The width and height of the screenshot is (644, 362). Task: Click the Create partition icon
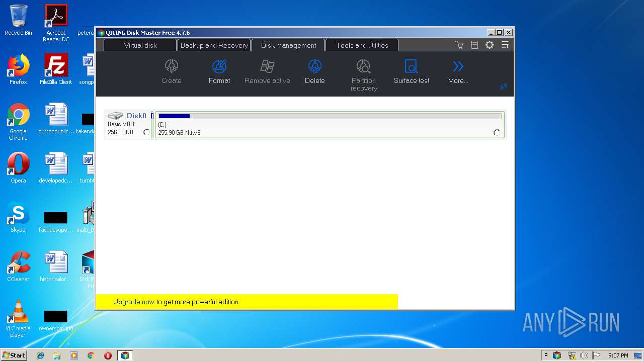pyautogui.click(x=172, y=66)
